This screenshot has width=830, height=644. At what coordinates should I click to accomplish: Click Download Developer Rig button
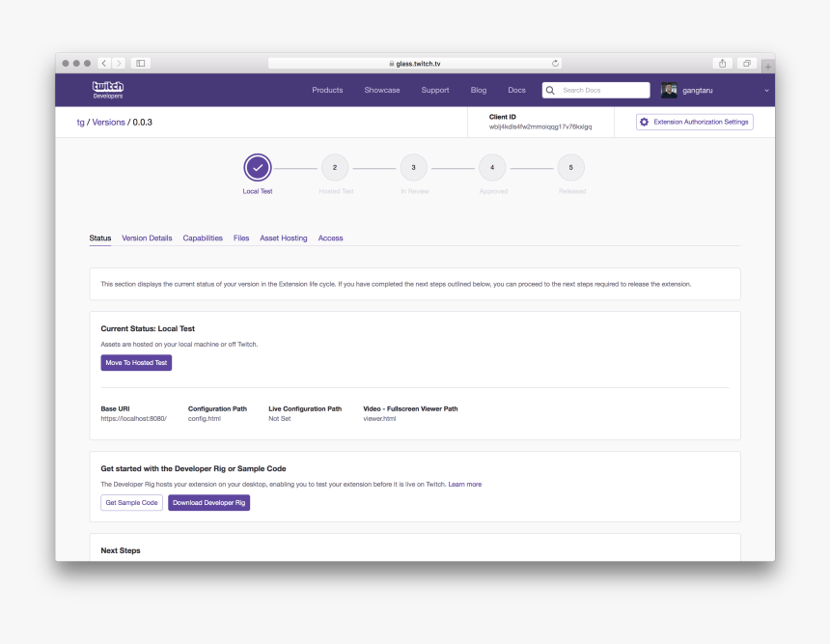pos(209,503)
